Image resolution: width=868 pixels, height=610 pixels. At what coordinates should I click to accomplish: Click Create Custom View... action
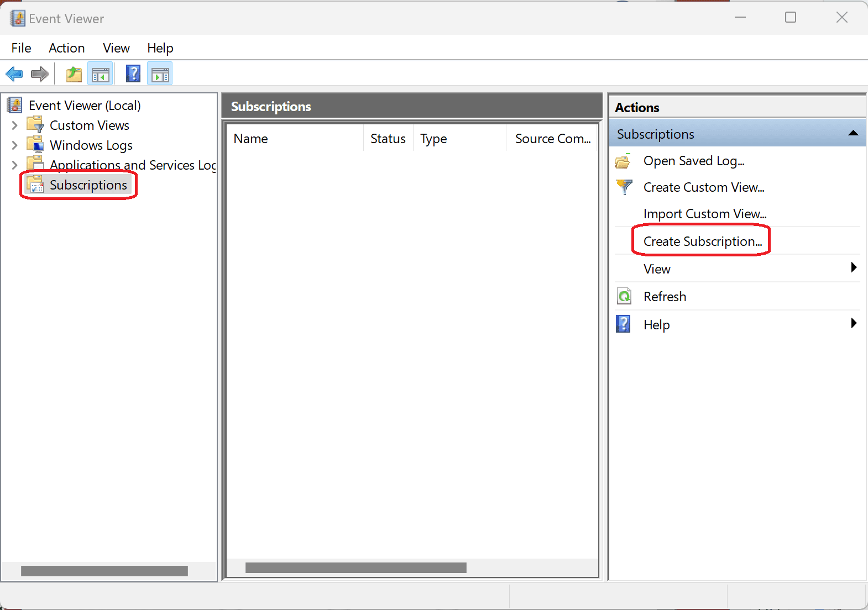point(704,187)
